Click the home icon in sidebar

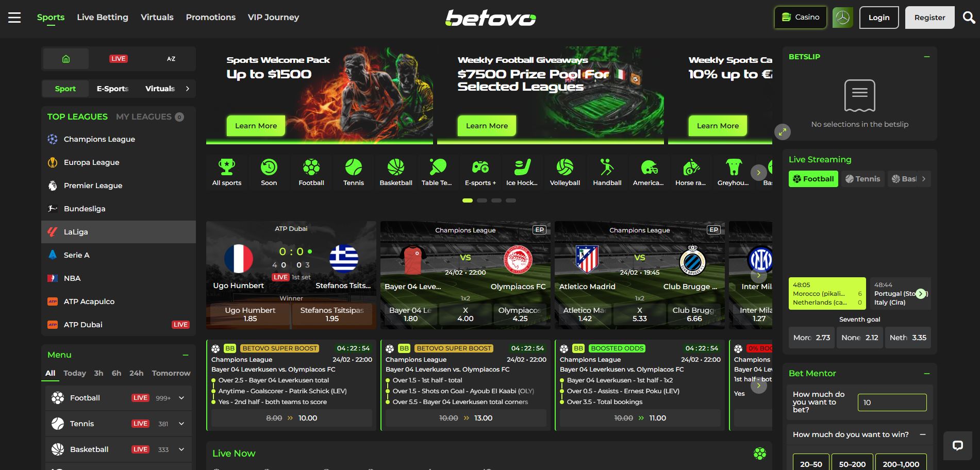66,59
